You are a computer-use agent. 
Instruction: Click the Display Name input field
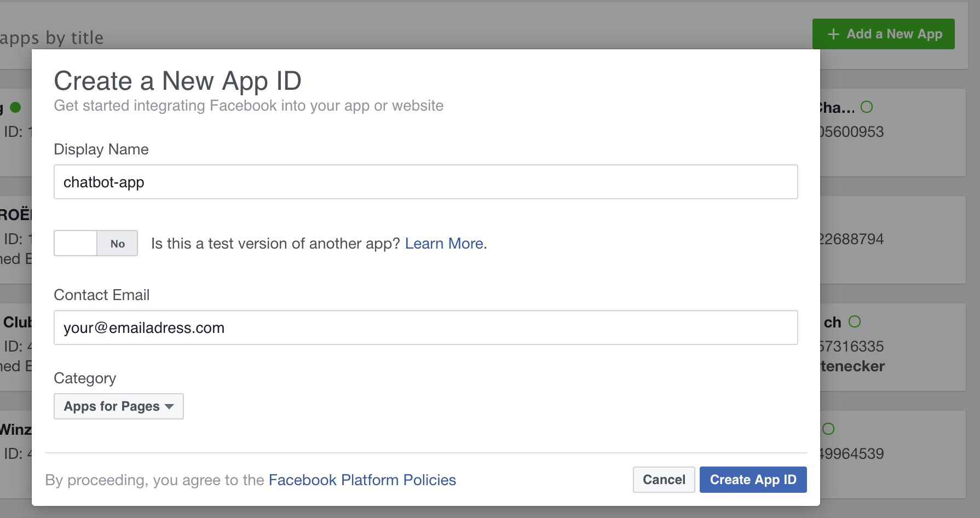tap(425, 182)
